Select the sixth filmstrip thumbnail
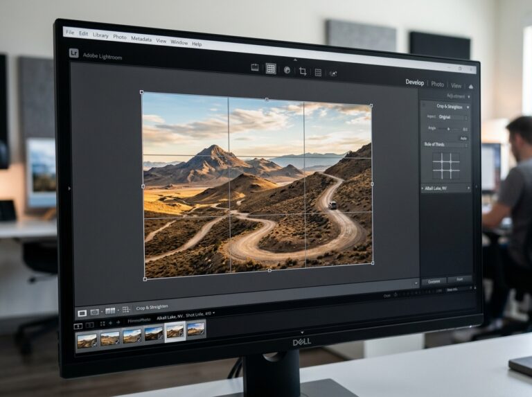The image size is (532, 397). [x=196, y=329]
